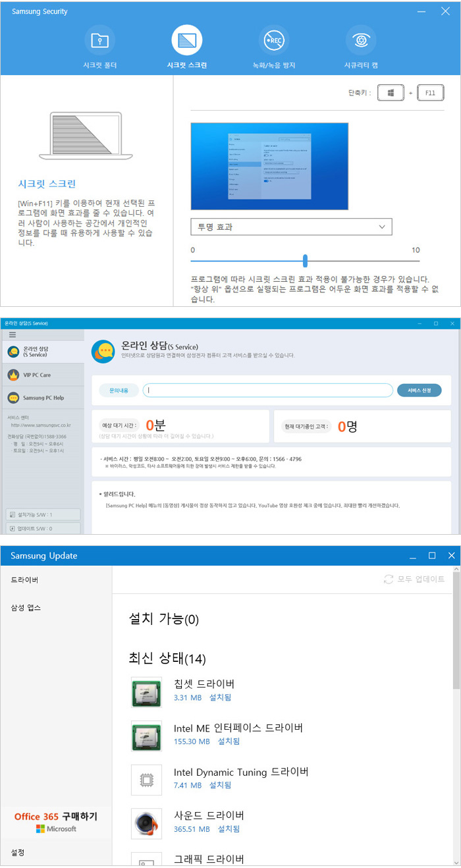
Task: Click the secret screen preview thumbnail
Action: [269, 166]
